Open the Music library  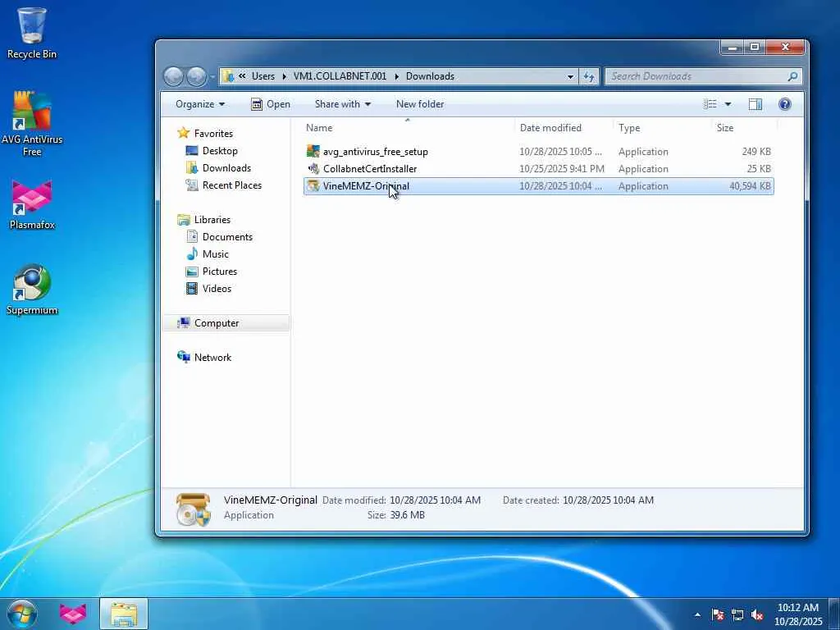point(216,254)
